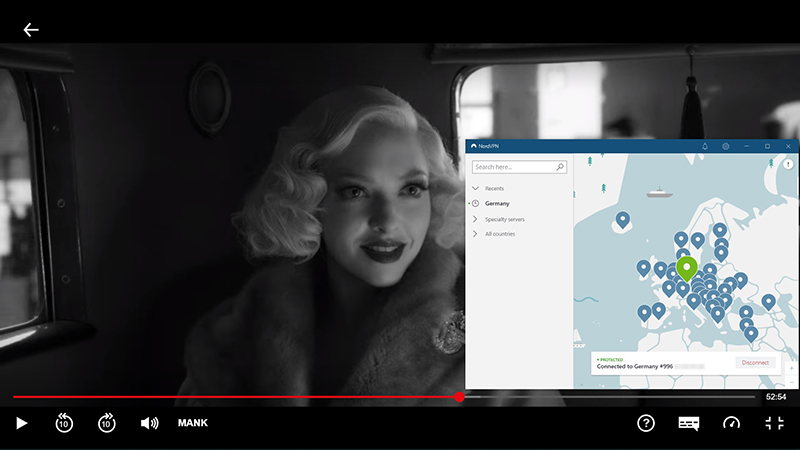The width and height of the screenshot is (800, 450).
Task: Open subtitles and audio options
Action: click(x=689, y=423)
